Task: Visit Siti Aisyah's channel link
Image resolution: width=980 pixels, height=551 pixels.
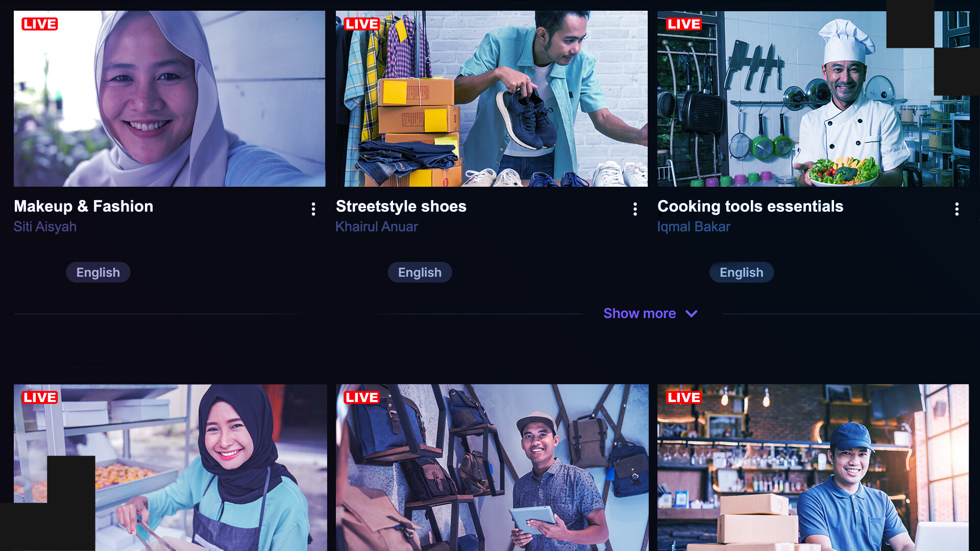Action: pyautogui.click(x=45, y=227)
